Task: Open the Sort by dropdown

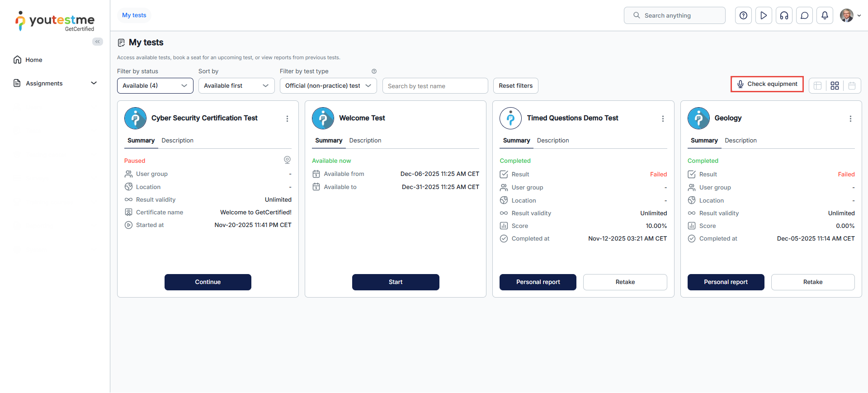Action: point(236,85)
